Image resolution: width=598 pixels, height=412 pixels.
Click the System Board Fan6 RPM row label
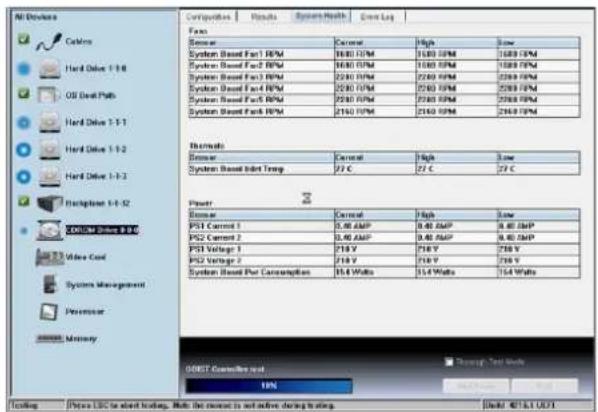(x=236, y=112)
